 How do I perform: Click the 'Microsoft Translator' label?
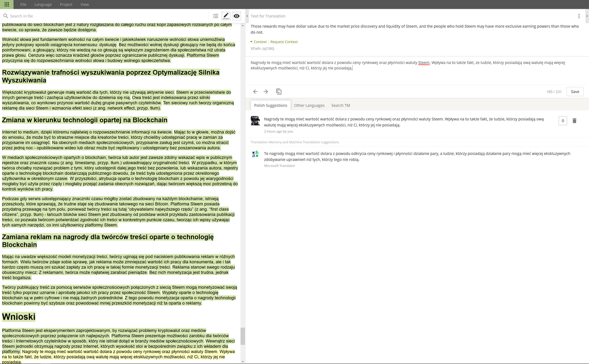click(x=279, y=165)
